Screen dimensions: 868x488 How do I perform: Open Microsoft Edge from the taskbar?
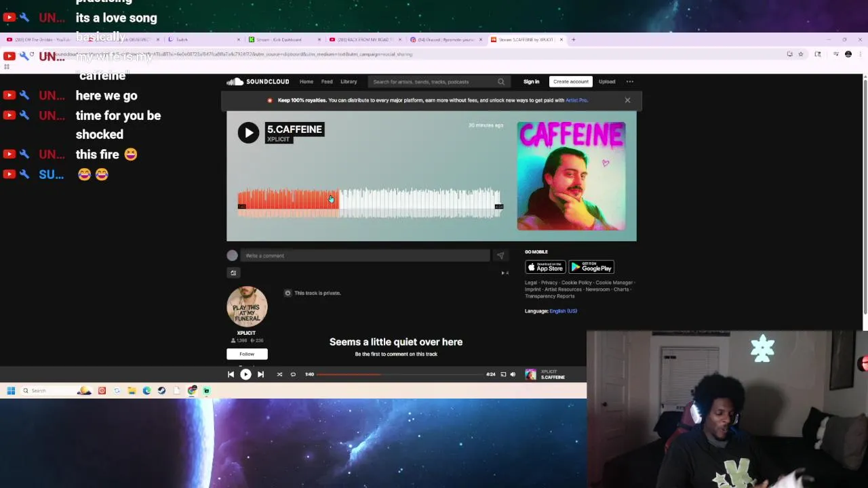(146, 390)
